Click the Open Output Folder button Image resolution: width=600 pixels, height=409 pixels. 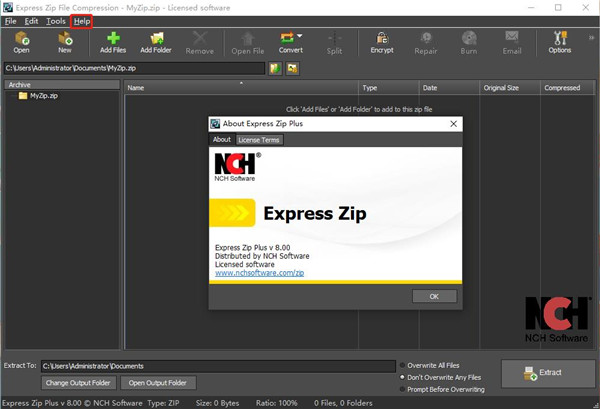pos(158,383)
